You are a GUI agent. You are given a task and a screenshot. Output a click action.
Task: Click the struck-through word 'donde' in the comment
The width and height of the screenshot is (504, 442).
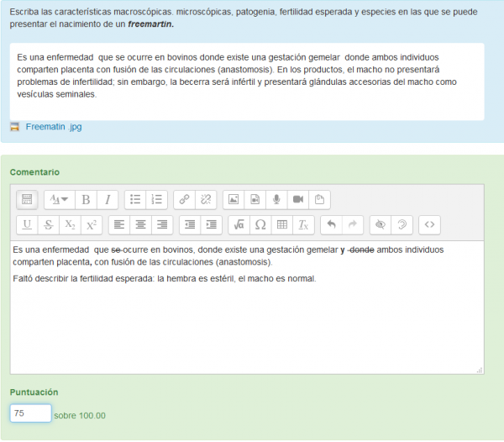click(361, 250)
